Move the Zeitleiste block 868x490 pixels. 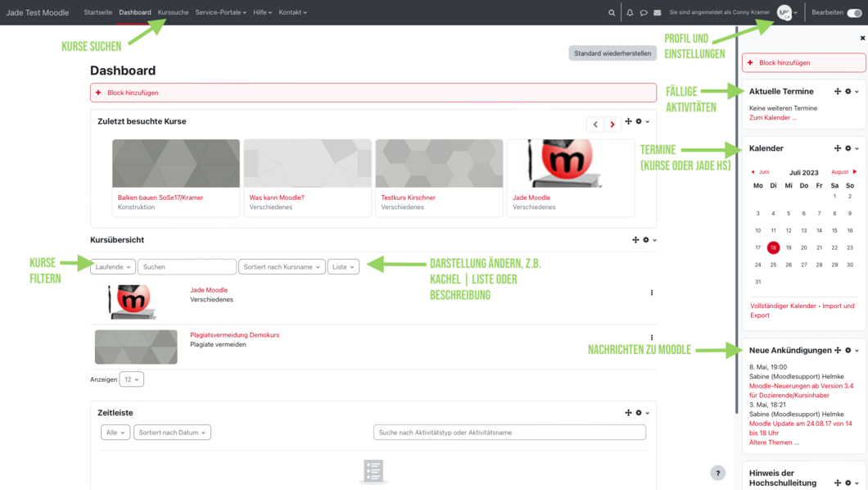pos(628,412)
